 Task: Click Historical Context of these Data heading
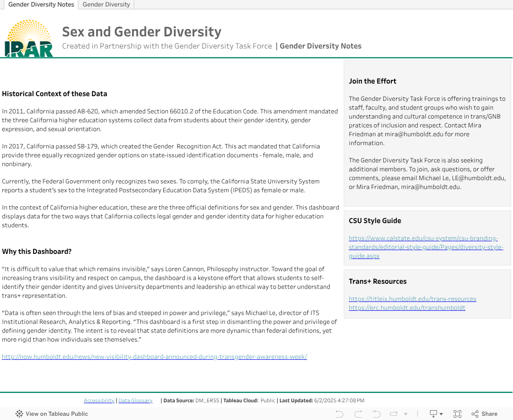(54, 94)
